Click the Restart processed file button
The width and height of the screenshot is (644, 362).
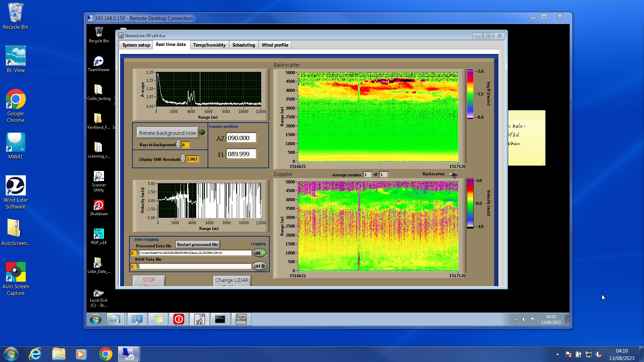point(197,245)
